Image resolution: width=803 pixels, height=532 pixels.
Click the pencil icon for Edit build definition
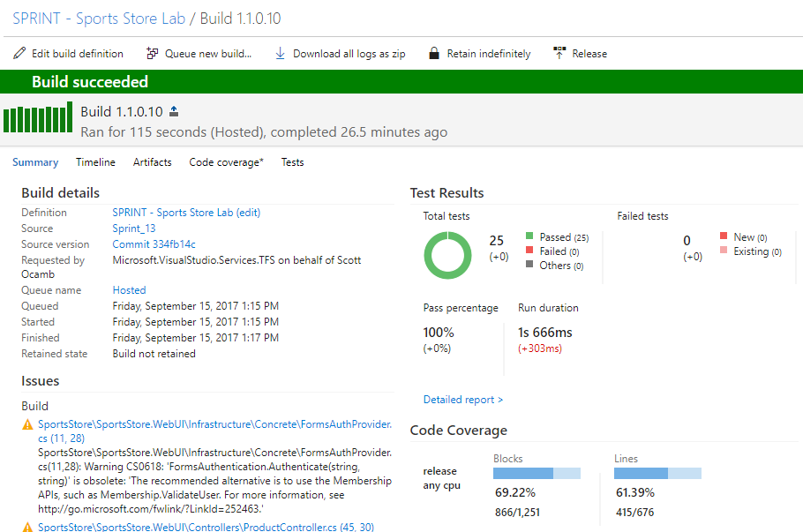[19, 53]
